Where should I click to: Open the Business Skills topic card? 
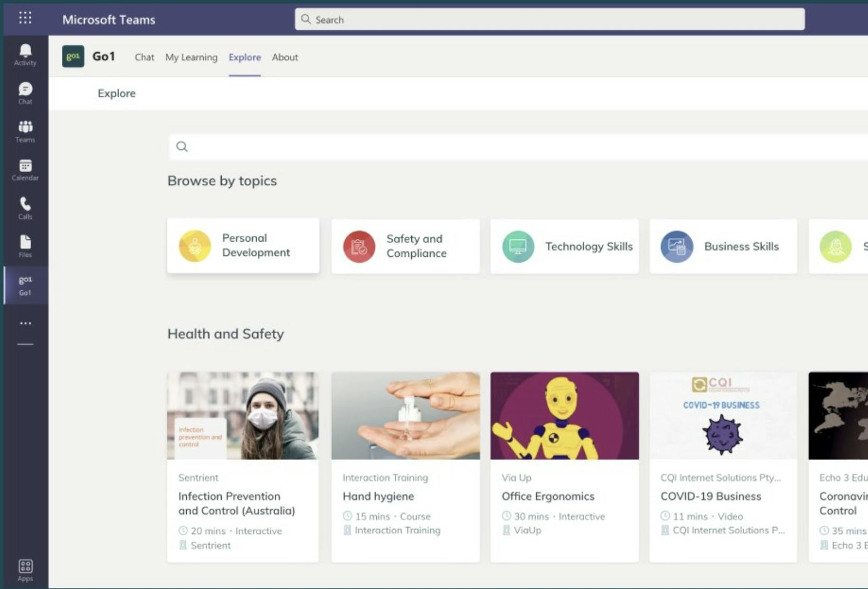(x=723, y=246)
